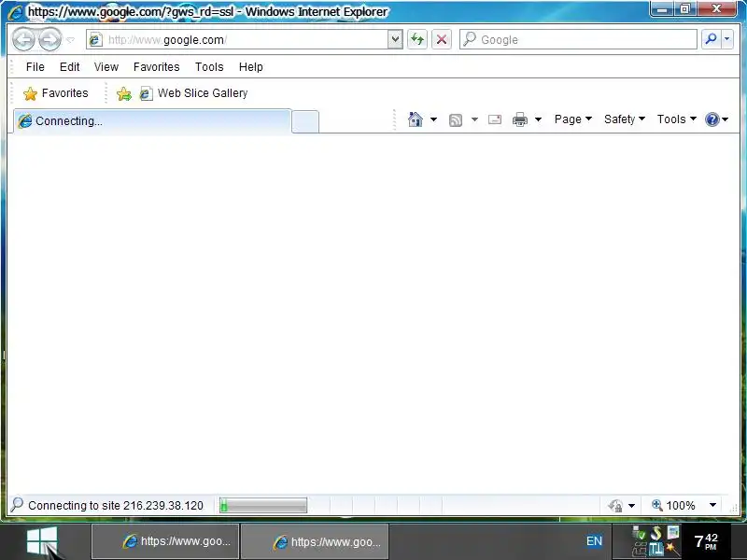Switch to the first Internet Explorer taskbar button
Image resolution: width=747 pixels, height=560 pixels.
click(165, 541)
